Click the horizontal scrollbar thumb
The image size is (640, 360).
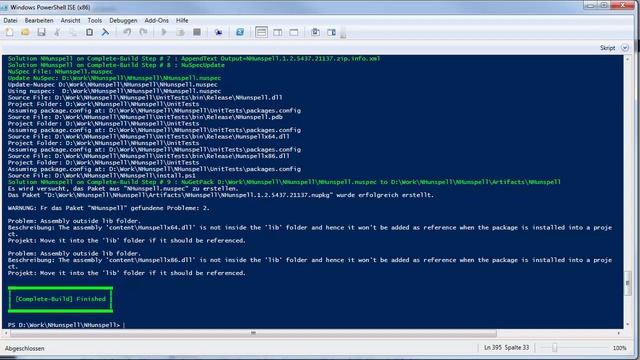[253, 333]
